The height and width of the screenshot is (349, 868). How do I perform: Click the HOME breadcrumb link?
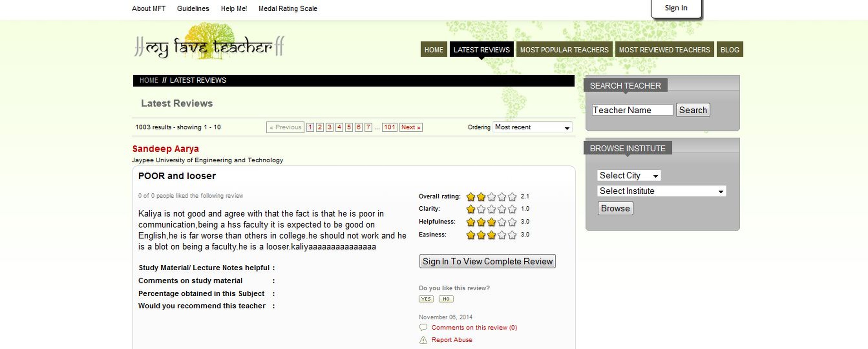click(149, 80)
